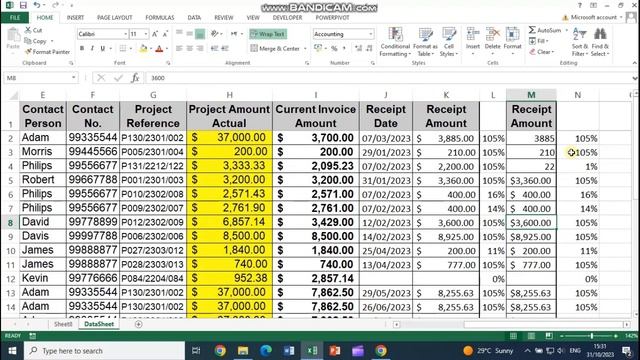Click the AutoSum sigma button
The height and width of the screenshot is (360, 640).
(x=545, y=30)
